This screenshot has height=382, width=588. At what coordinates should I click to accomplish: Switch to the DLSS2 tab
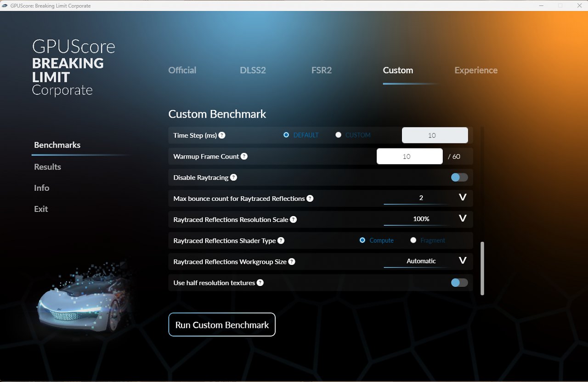pyautogui.click(x=253, y=70)
